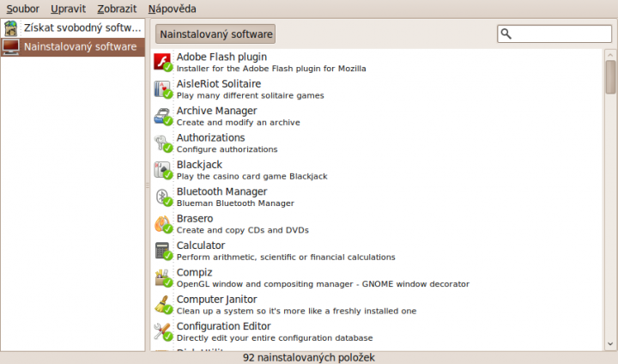Select Nainstalovaný software in sidebar

coord(73,47)
